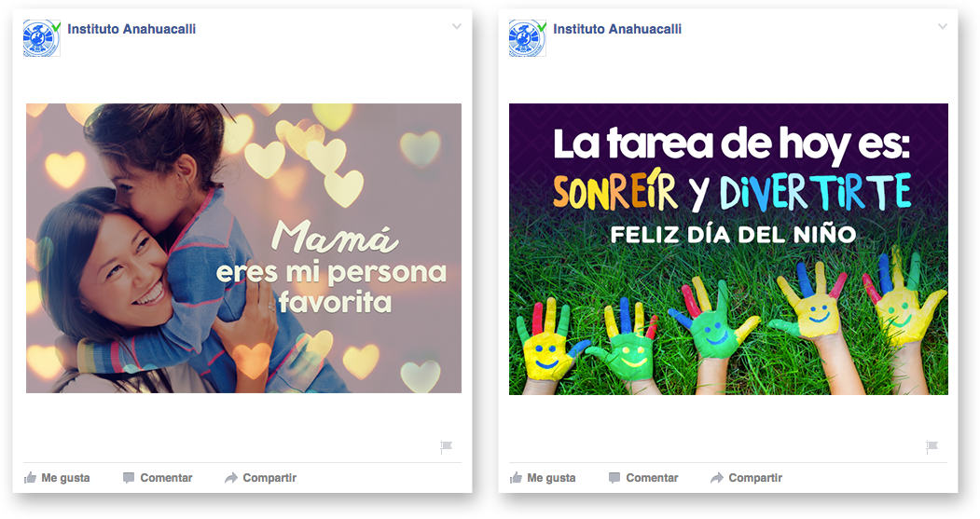Click thumbs-up Me gusta icon on left post
Viewport: 980px width, 519px height.
click(x=30, y=478)
